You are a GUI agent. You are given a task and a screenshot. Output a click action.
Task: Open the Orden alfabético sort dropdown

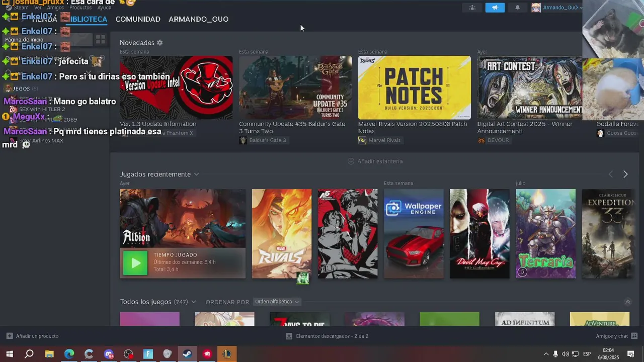coord(277,302)
